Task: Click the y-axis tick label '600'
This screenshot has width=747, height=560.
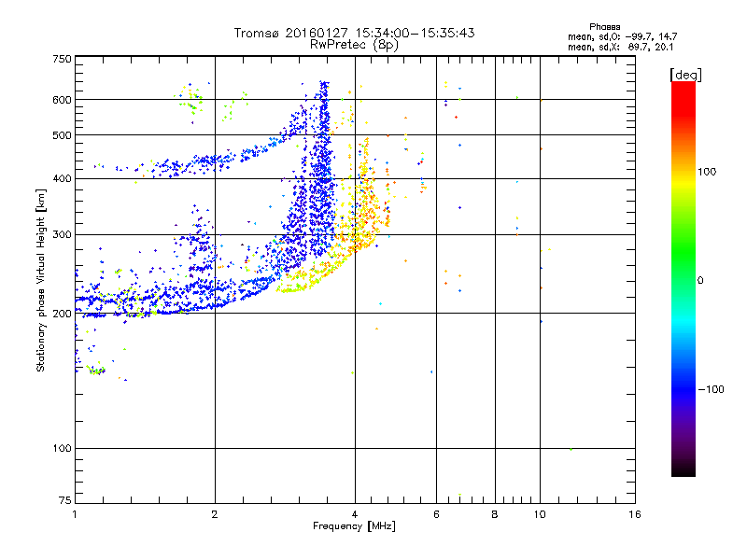Action: pos(63,100)
